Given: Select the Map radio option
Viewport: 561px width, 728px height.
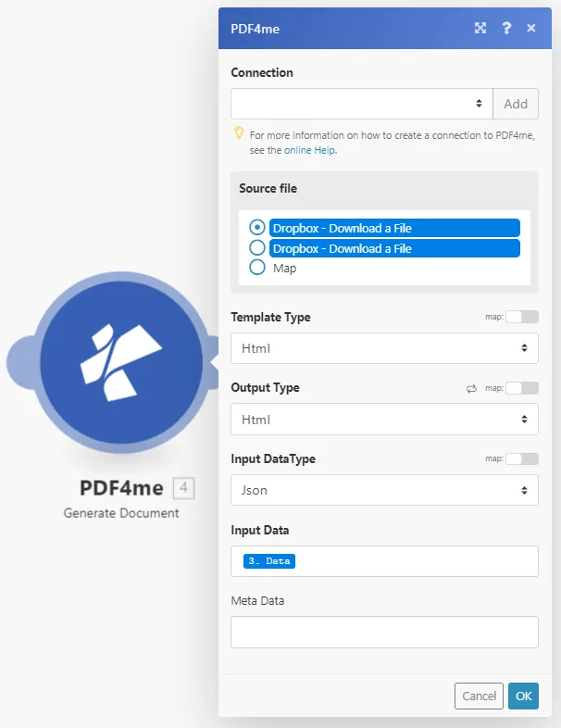Looking at the screenshot, I should point(257,268).
